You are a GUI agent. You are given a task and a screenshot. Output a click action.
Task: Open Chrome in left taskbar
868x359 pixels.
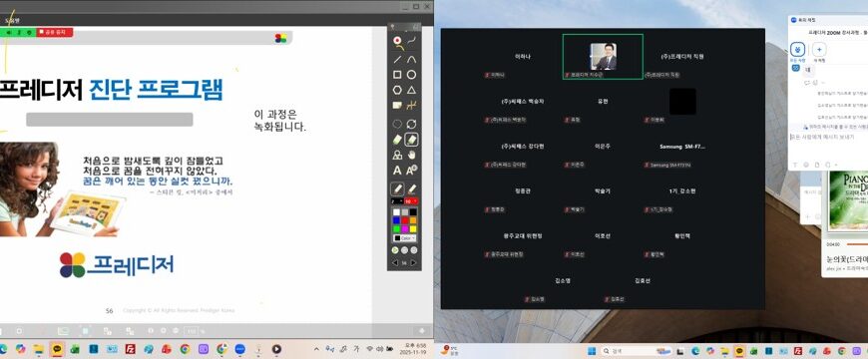tap(185, 349)
